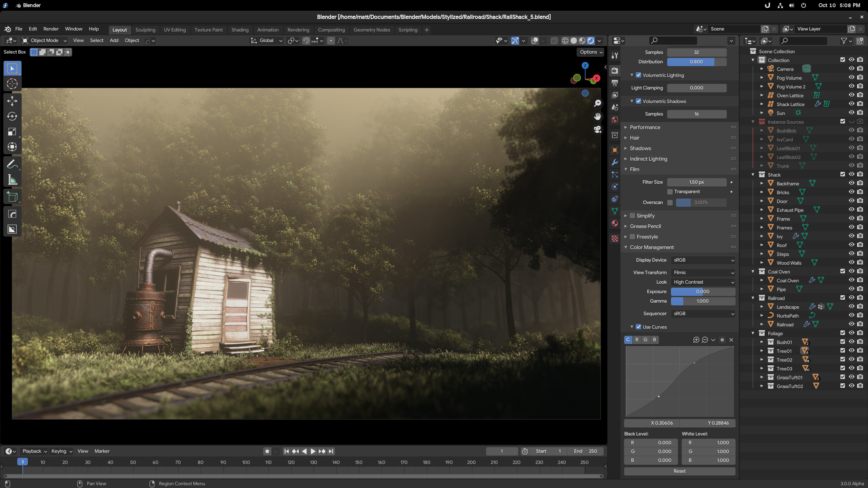Switch to the Shading workspace tab
This screenshot has height=488, width=868.
240,30
